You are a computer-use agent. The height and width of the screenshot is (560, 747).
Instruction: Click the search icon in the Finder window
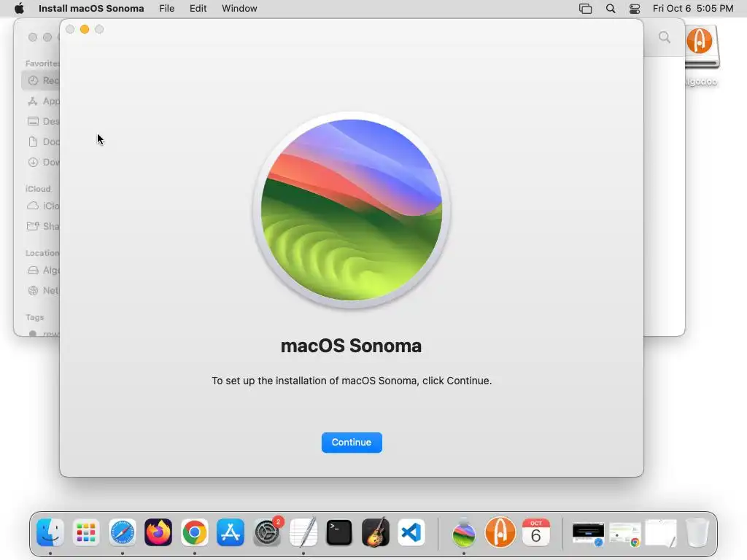tap(665, 37)
